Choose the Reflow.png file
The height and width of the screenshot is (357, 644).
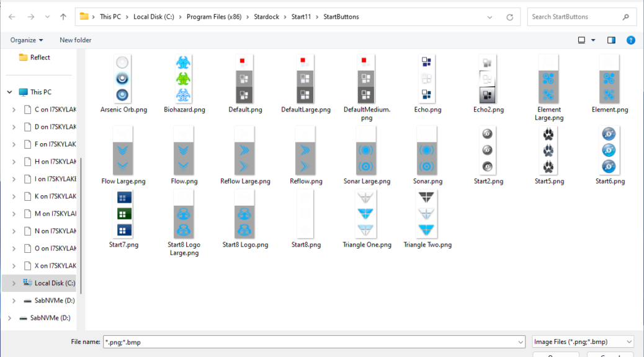coord(305,151)
